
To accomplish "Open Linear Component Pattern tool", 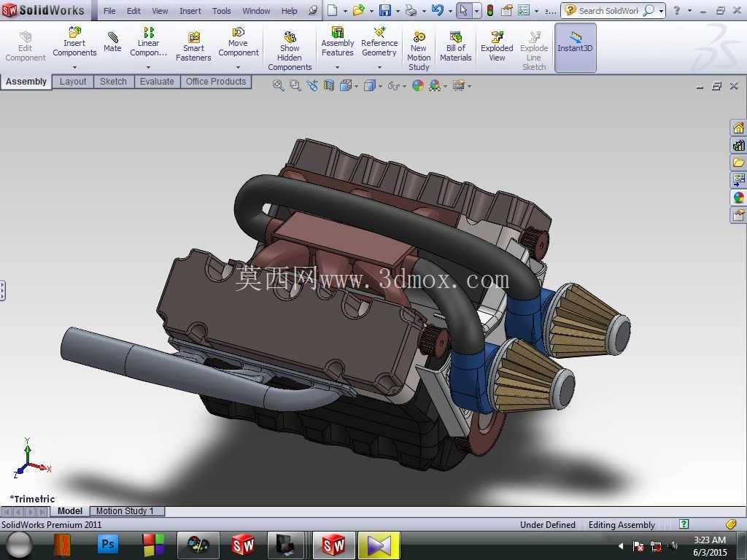I will 148,43.
